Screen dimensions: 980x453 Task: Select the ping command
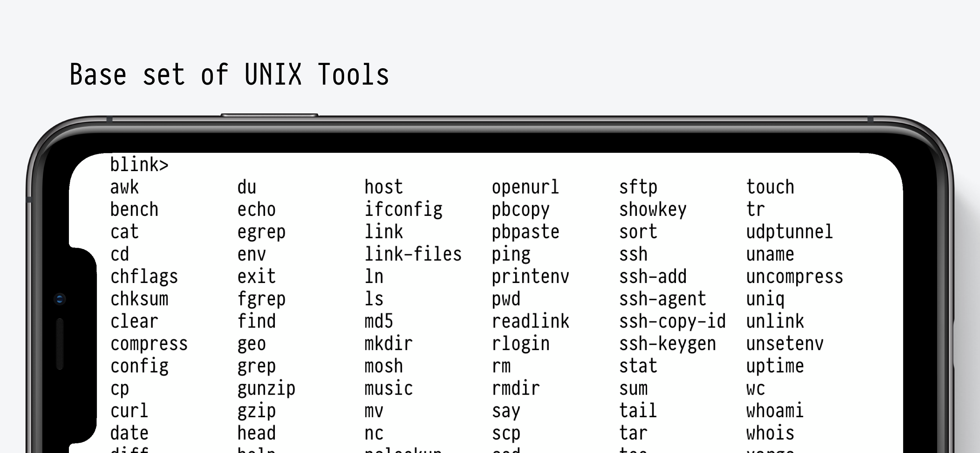click(510, 254)
